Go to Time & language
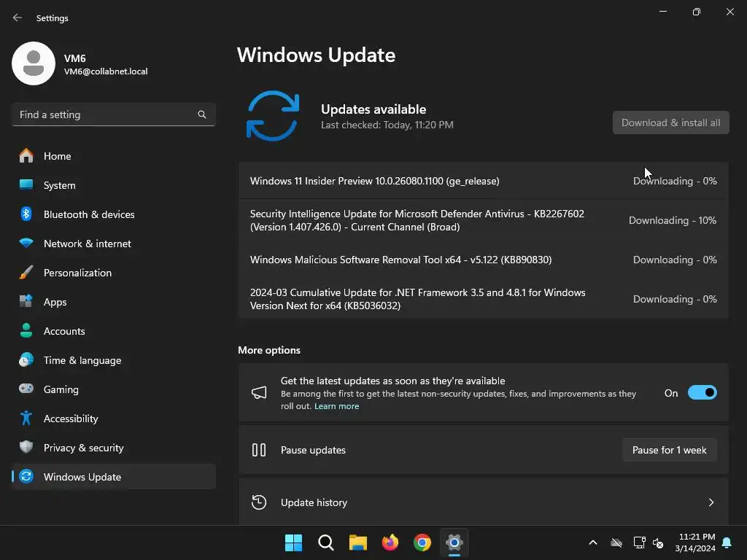This screenshot has width=747, height=560. 113,360
